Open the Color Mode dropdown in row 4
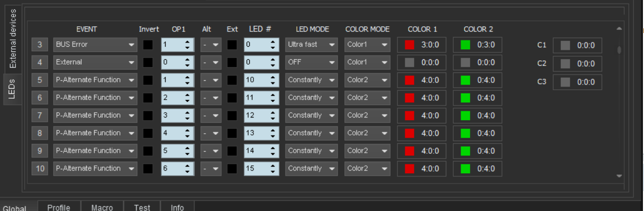Screen dimensions: 644x211 pos(367,62)
